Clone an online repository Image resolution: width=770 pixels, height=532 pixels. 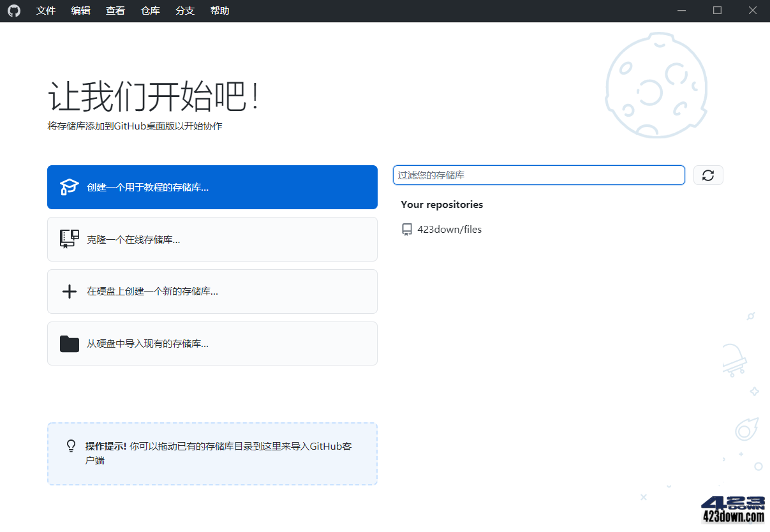pyautogui.click(x=212, y=239)
